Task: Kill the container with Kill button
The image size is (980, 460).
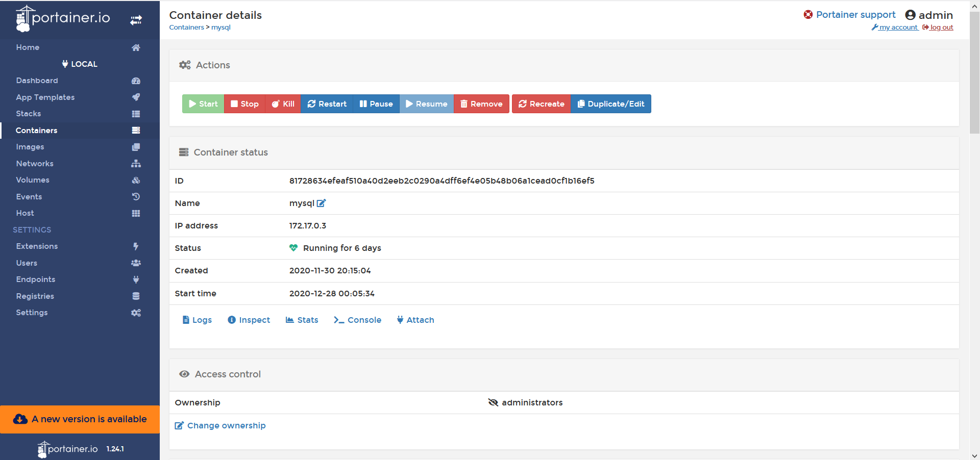Action: pyautogui.click(x=283, y=104)
